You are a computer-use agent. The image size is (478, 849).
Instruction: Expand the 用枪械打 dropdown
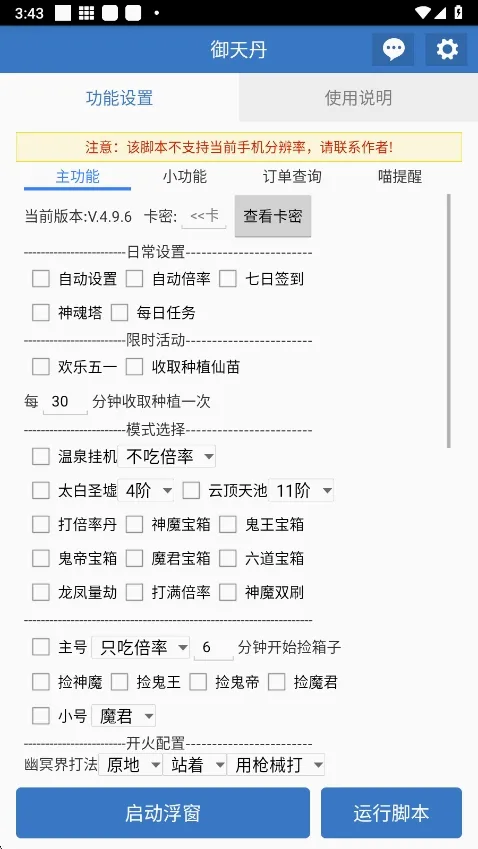click(276, 765)
